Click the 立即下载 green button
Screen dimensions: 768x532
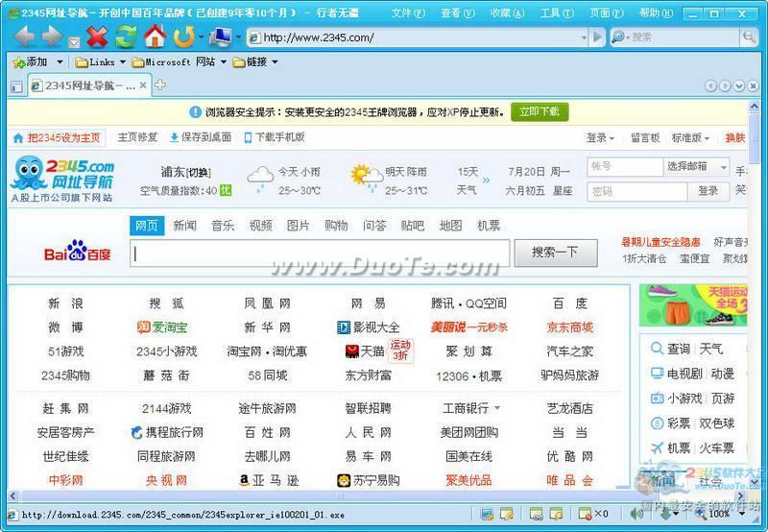point(540,111)
